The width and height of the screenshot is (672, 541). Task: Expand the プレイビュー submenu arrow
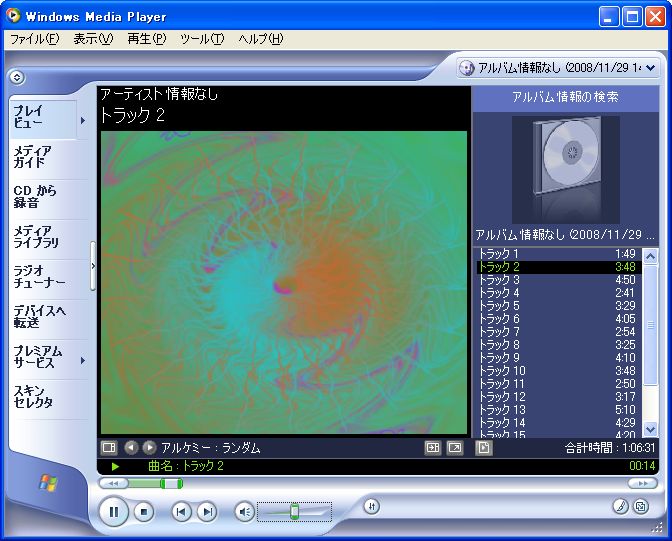pyautogui.click(x=83, y=120)
